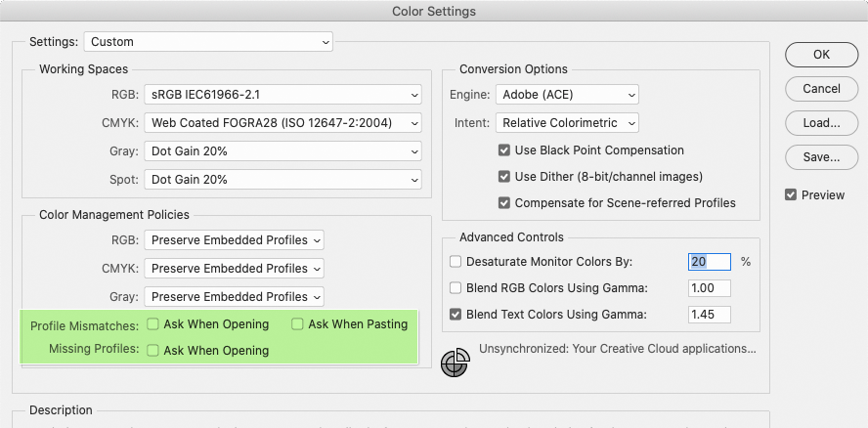Disable Compensate for Scene-referred Profiles
Image resolution: width=868 pixels, height=428 pixels.
pyautogui.click(x=504, y=203)
